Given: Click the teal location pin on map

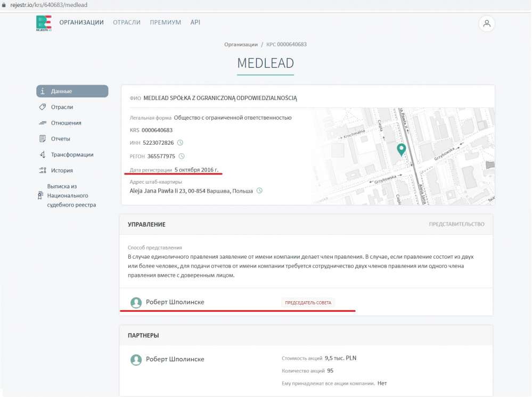Looking at the screenshot, I should coord(402,150).
